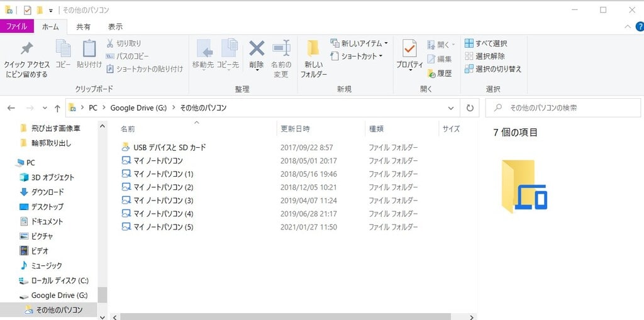Viewport: 644px width, 320px height.
Task: Switch to the View (表示) tab
Action: click(x=116, y=26)
